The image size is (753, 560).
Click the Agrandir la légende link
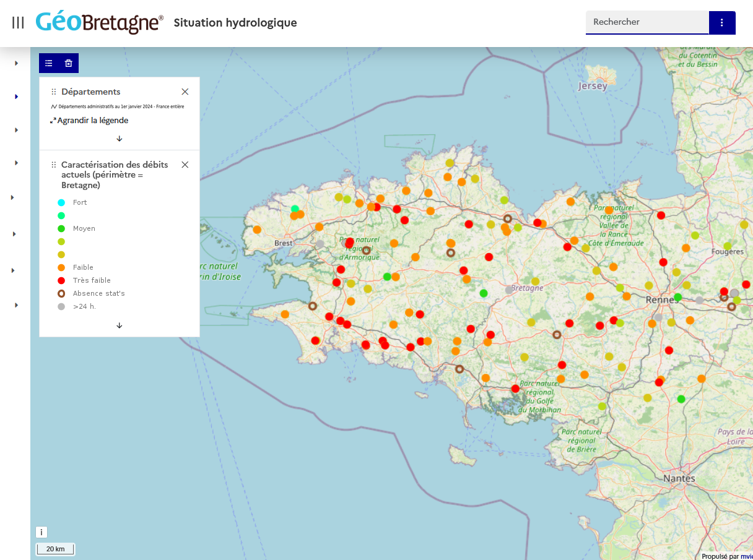pyautogui.click(x=93, y=121)
